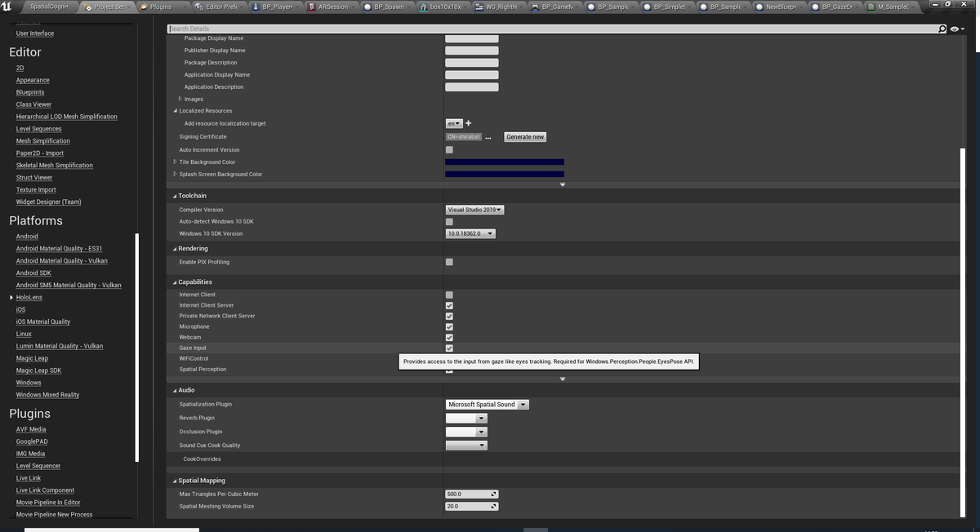The width and height of the screenshot is (980, 532).
Task: Click the plus icon beside the en dropdown
Action: [x=468, y=123]
